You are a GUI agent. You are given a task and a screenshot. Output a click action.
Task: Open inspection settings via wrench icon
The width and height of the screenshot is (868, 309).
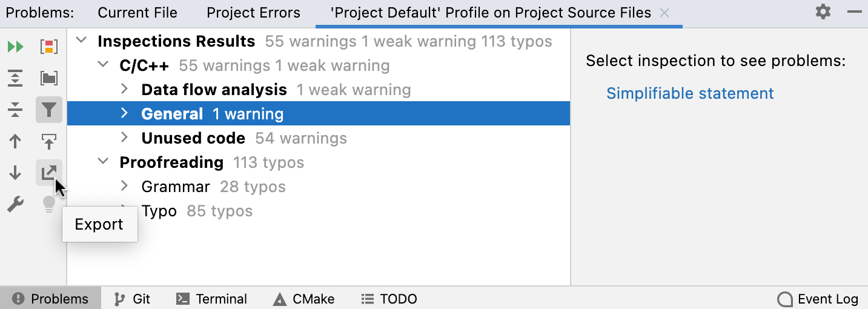(15, 205)
